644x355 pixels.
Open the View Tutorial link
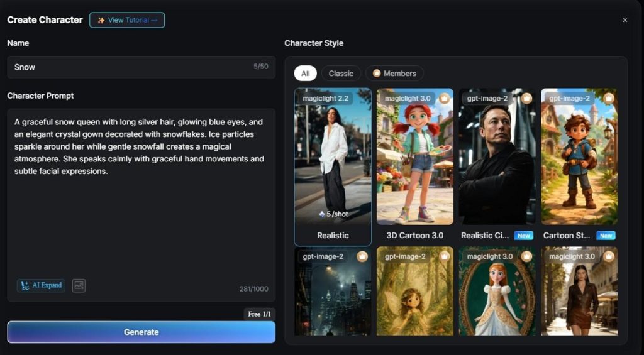127,20
